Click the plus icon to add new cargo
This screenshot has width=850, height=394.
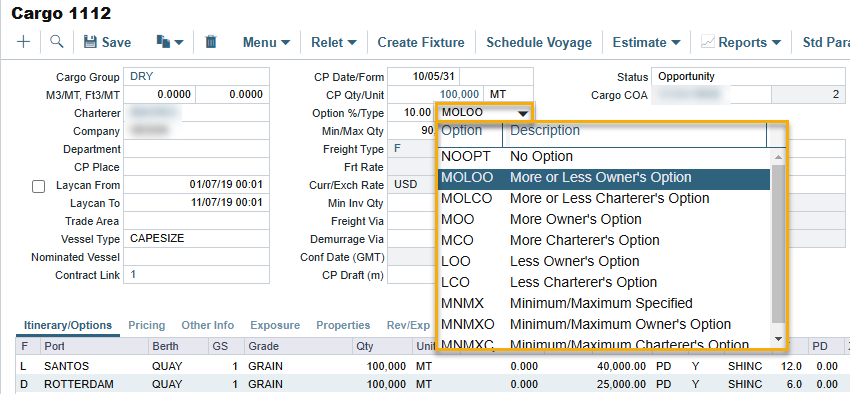(23, 42)
